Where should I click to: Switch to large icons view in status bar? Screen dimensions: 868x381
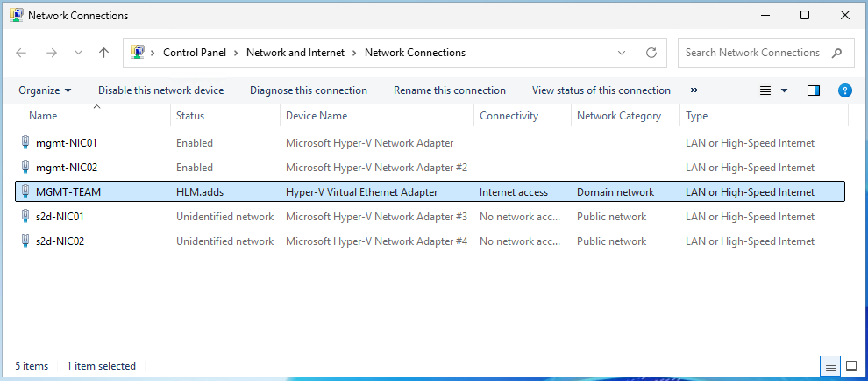[850, 365]
